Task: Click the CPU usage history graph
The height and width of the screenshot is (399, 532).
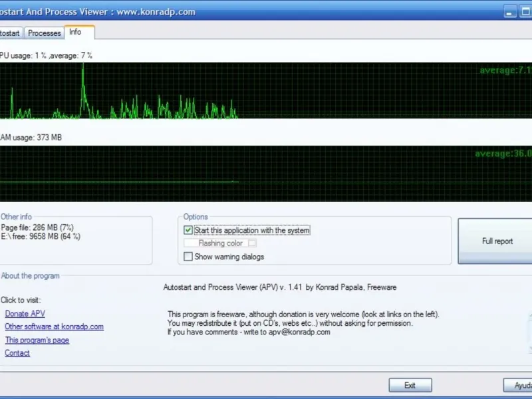Action: pyautogui.click(x=266, y=90)
